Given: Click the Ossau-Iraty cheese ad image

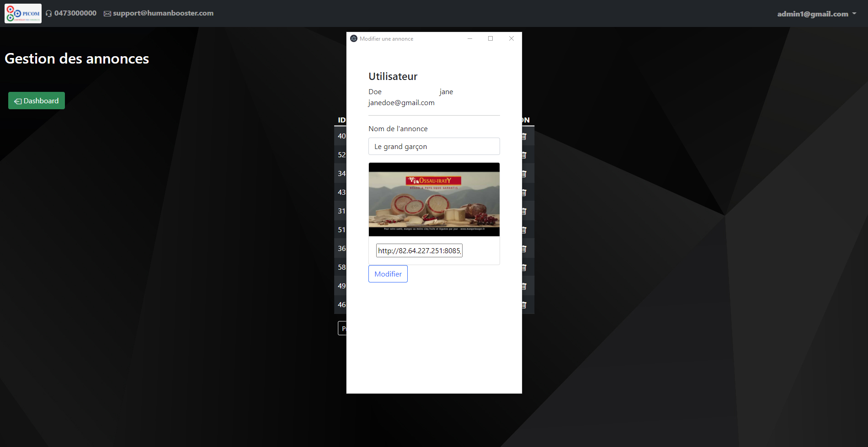Looking at the screenshot, I should [x=434, y=199].
